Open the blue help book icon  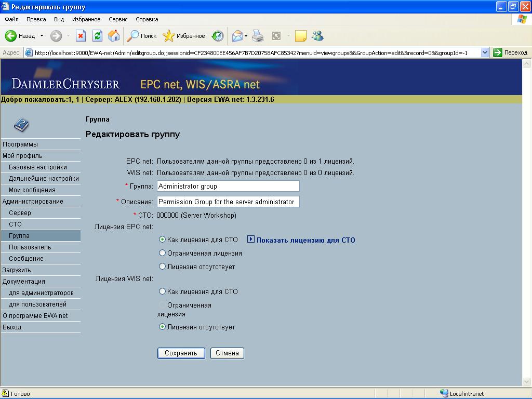click(21, 125)
